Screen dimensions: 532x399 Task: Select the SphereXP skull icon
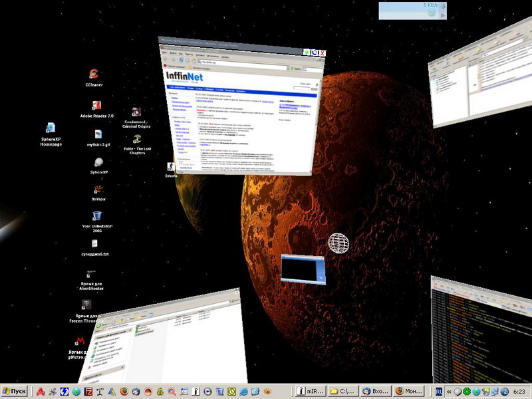(98, 162)
